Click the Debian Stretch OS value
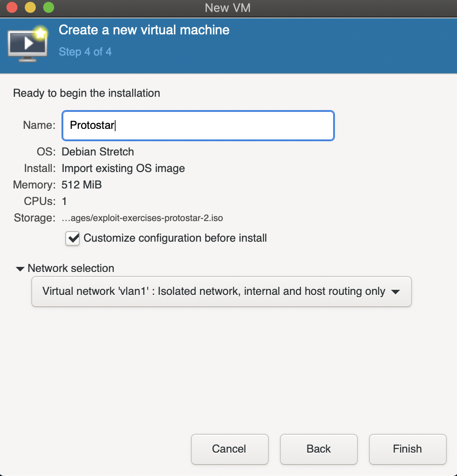457x476 pixels. pos(97,152)
